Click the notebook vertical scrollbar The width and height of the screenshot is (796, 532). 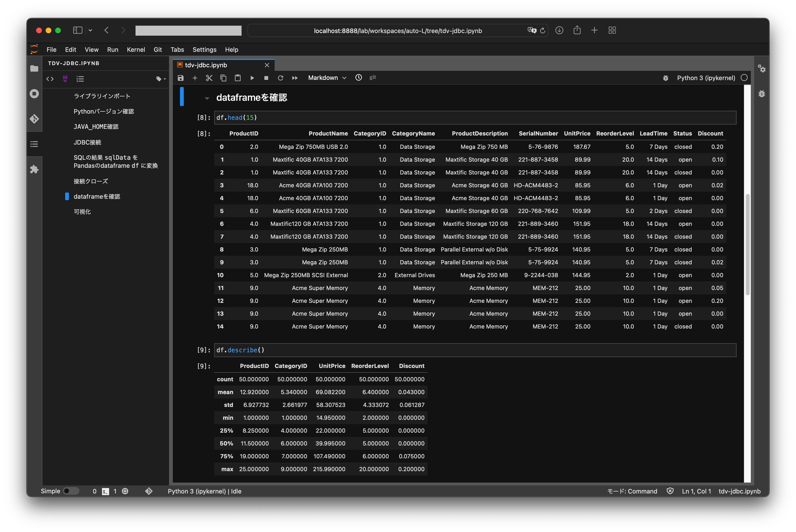coord(747,244)
